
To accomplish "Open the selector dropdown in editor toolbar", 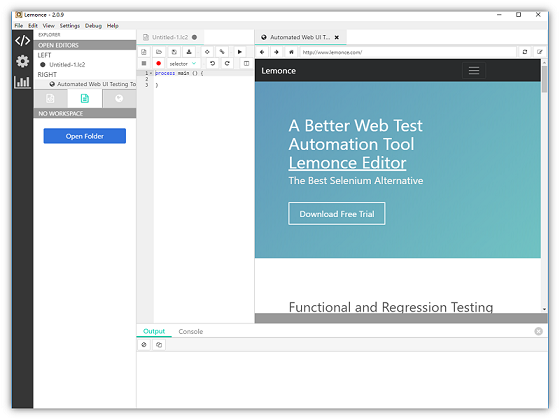I will coord(182,64).
